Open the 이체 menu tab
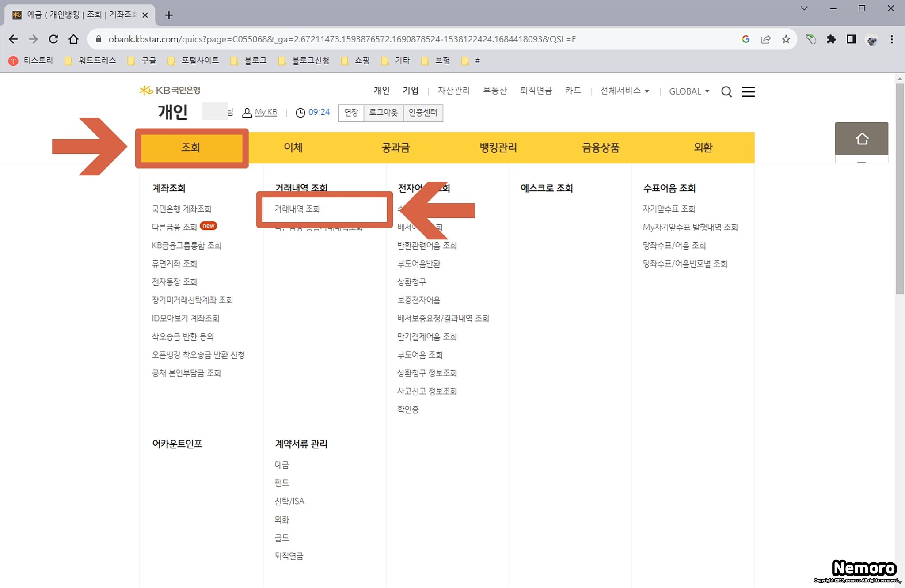905x588 pixels. click(293, 148)
